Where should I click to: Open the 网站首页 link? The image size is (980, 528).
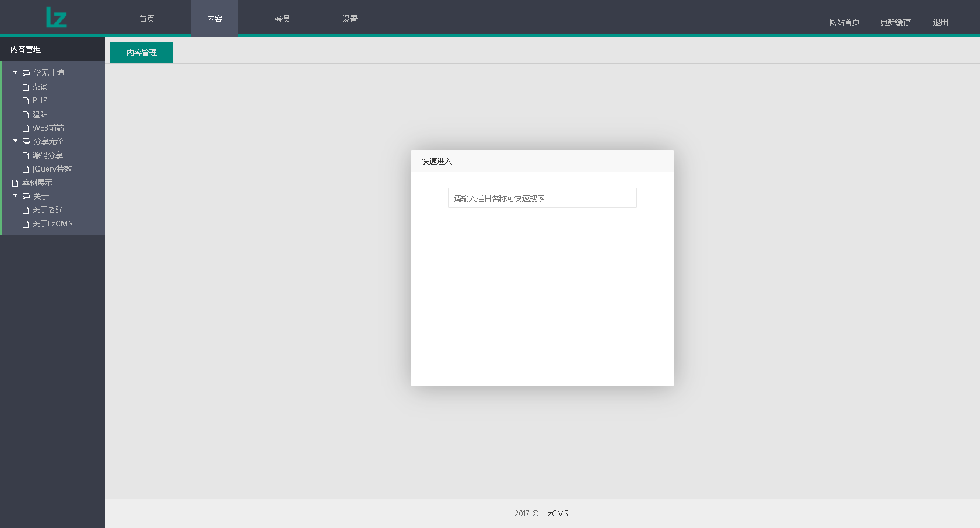click(844, 22)
